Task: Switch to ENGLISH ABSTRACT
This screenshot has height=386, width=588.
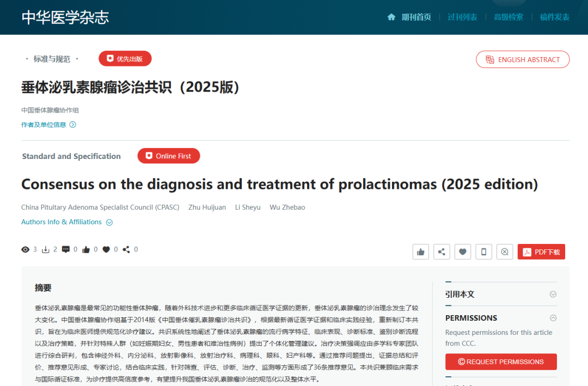Action: [523, 60]
